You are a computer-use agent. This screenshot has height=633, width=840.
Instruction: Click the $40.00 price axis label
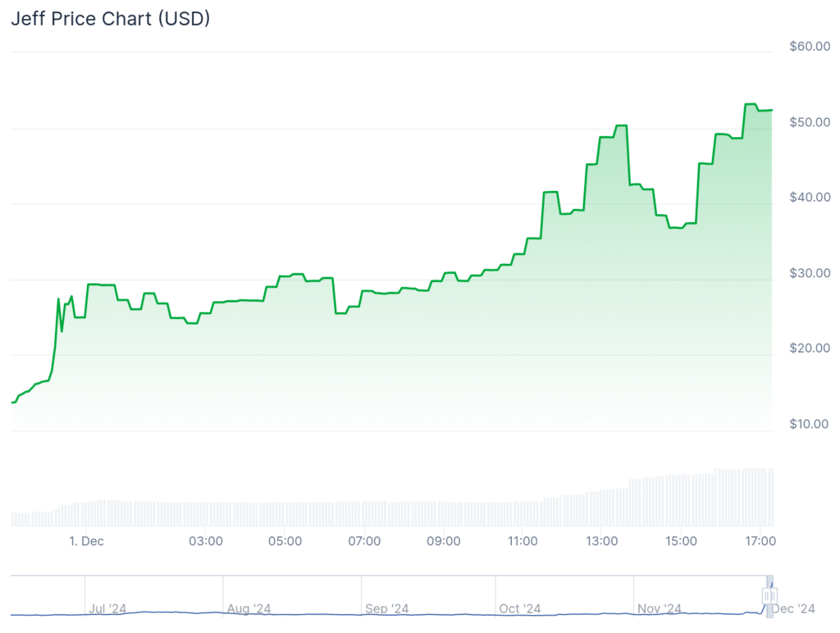pos(810,198)
